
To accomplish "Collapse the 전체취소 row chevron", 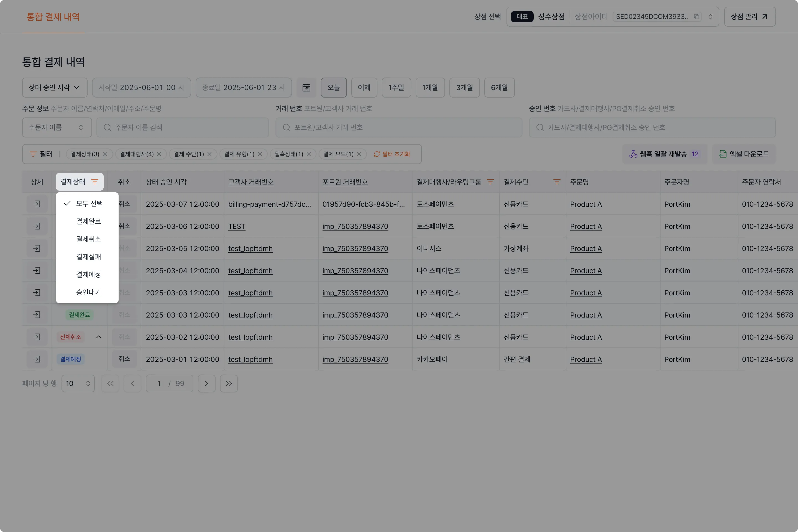I will 98,337.
